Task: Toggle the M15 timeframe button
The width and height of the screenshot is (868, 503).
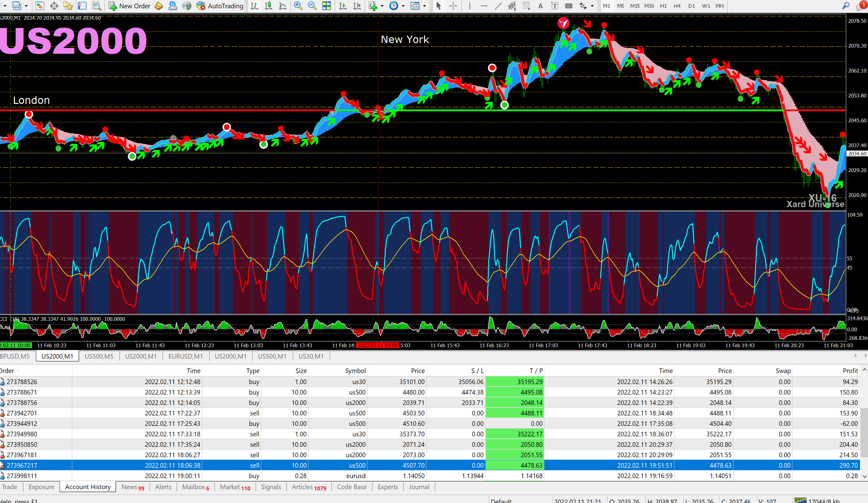Action: [634, 6]
